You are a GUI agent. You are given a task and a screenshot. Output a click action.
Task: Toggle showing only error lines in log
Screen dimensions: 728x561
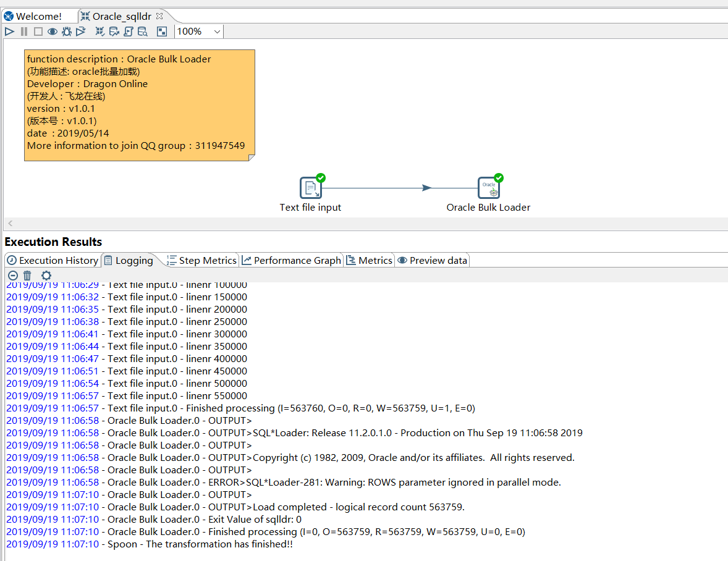pos(12,276)
